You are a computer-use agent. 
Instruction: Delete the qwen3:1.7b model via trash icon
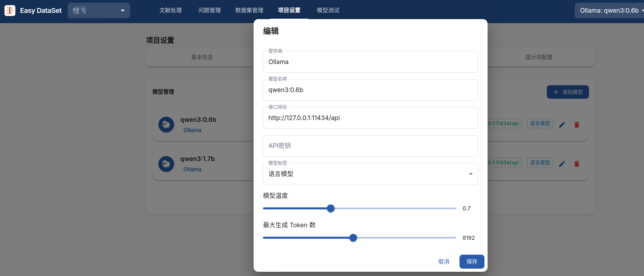(576, 164)
